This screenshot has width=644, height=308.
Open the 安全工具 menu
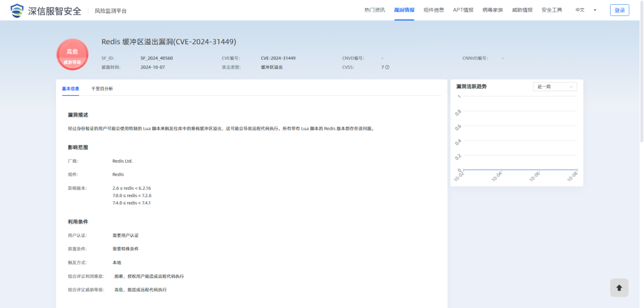pyautogui.click(x=552, y=10)
